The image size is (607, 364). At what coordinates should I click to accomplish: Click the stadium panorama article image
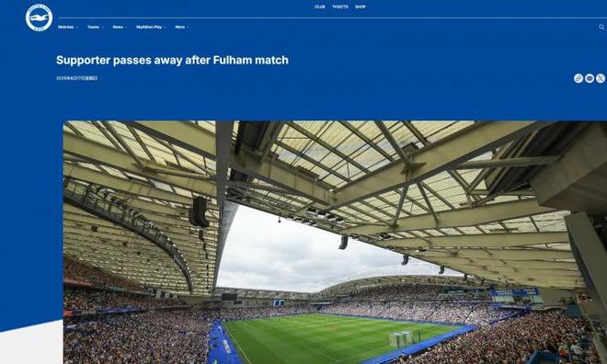click(x=335, y=242)
